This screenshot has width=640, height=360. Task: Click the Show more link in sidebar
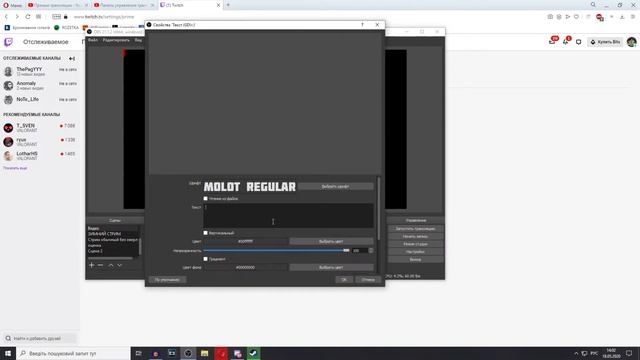(x=15, y=168)
